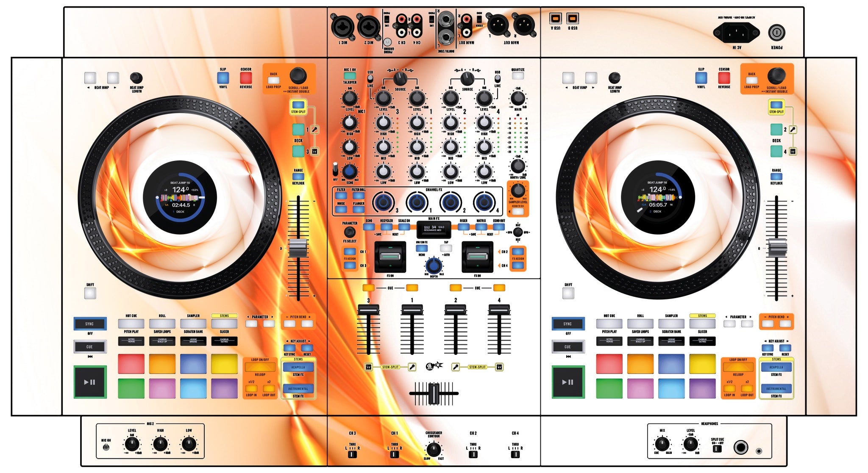
Task: Click the left deck BACK button
Action: [274, 80]
